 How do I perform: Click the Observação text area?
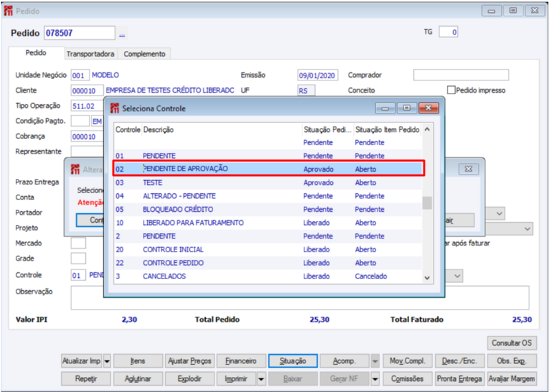click(300, 298)
